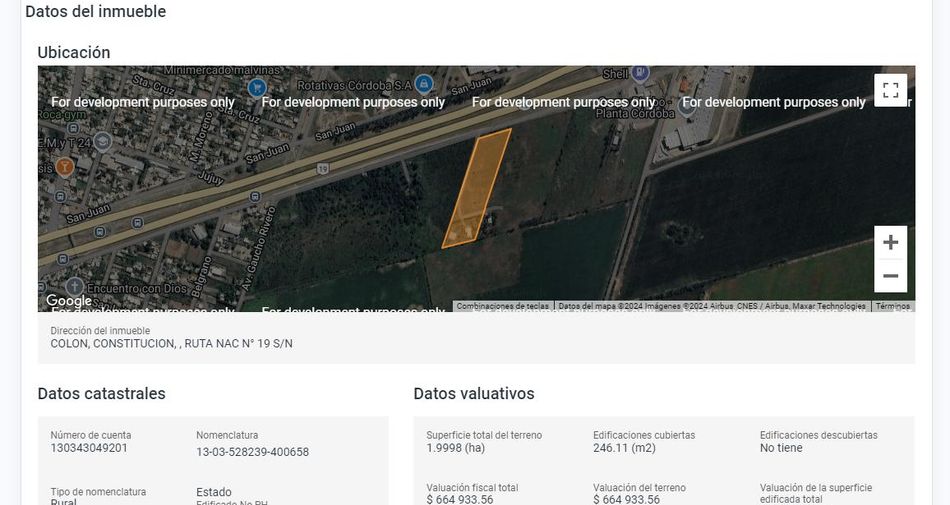Select the property address COLON, CONSTITUCION text
The height and width of the screenshot is (505, 950).
(171, 343)
